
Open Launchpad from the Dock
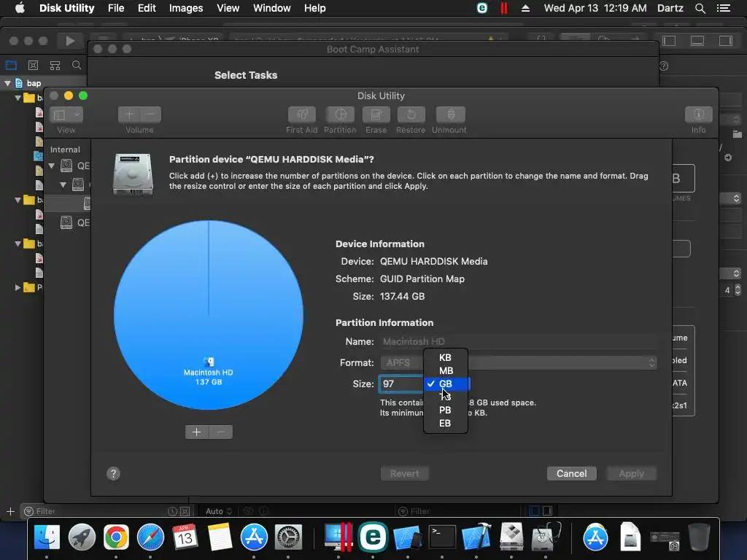pyautogui.click(x=82, y=537)
